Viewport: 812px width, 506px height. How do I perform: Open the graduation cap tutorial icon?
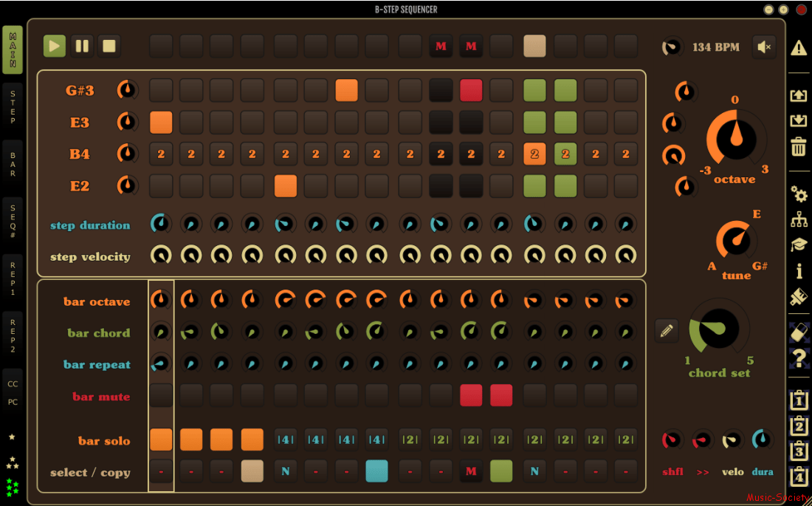coord(799,245)
